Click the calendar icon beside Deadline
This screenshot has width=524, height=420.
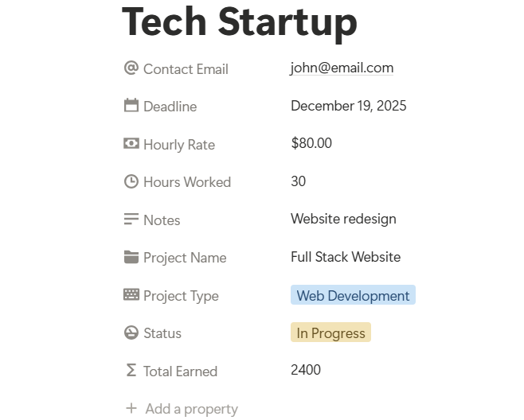131,106
